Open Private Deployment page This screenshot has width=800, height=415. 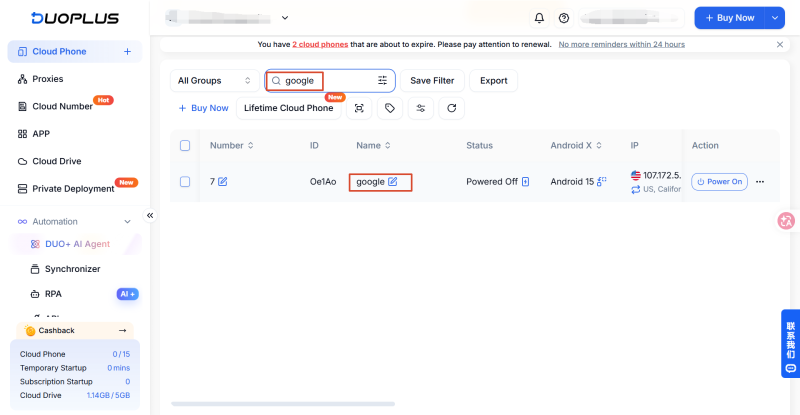pos(73,189)
